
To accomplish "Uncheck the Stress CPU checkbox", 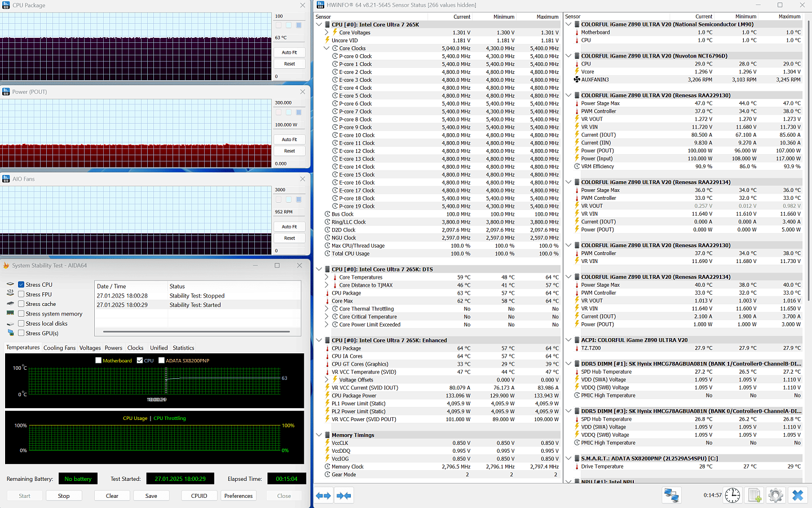I will (21, 284).
